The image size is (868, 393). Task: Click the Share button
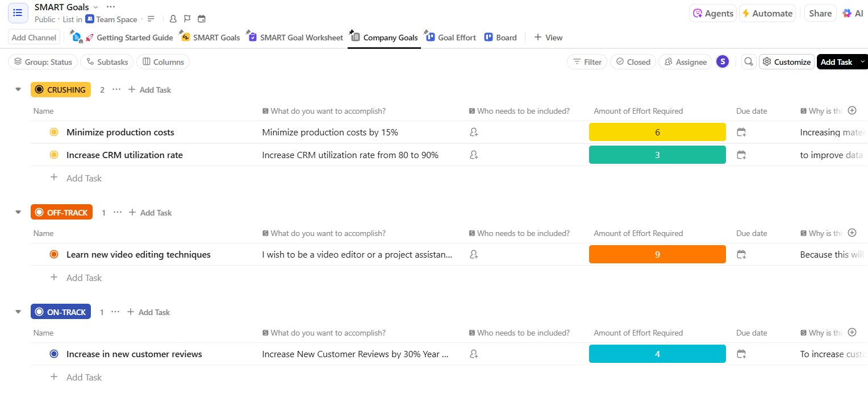tap(820, 13)
